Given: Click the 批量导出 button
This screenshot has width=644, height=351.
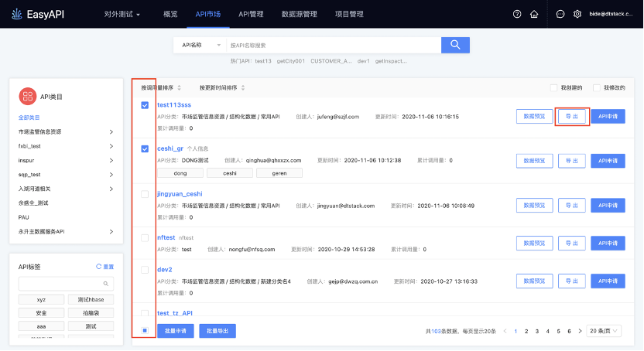Looking at the screenshot, I should point(218,331).
